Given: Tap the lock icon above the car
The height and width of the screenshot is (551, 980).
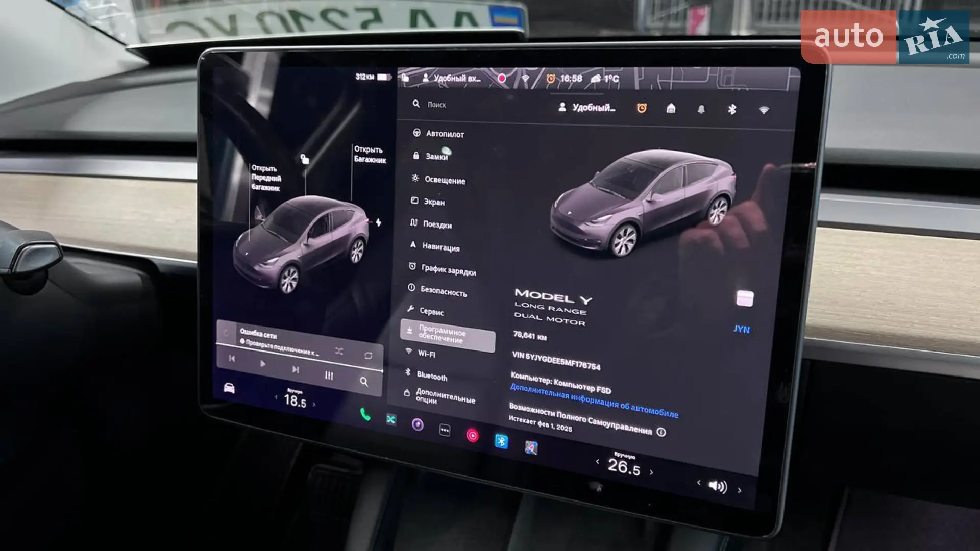Looking at the screenshot, I should click(305, 159).
